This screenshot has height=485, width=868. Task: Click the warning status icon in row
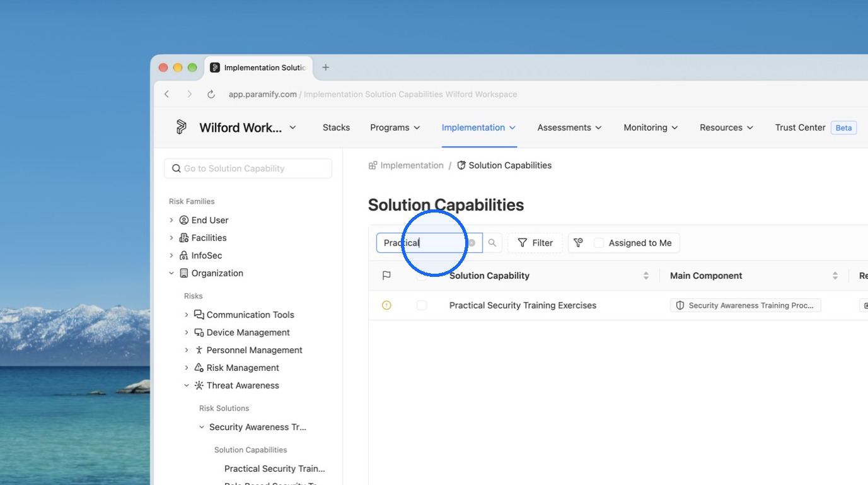[386, 305]
